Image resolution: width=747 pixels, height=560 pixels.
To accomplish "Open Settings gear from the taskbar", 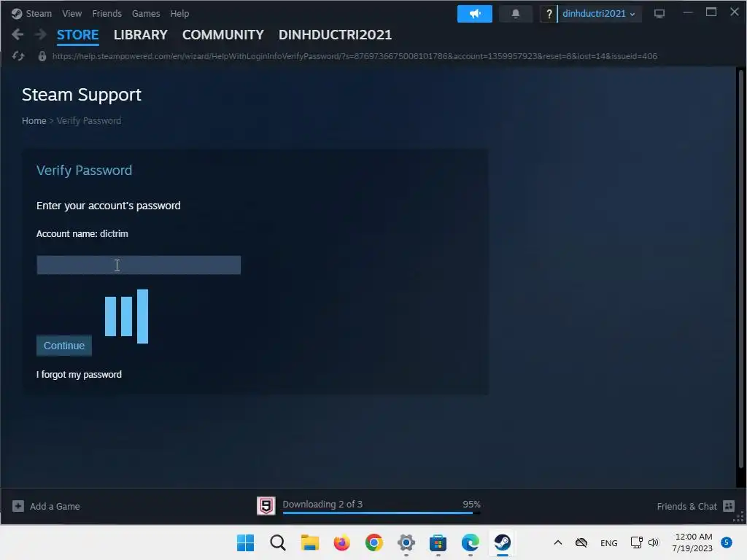I will point(406,542).
